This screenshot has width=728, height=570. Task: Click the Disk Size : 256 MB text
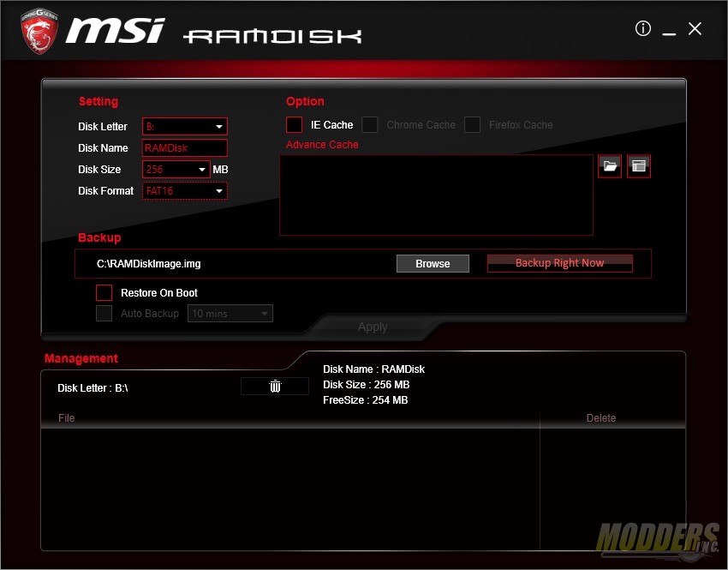[367, 385]
